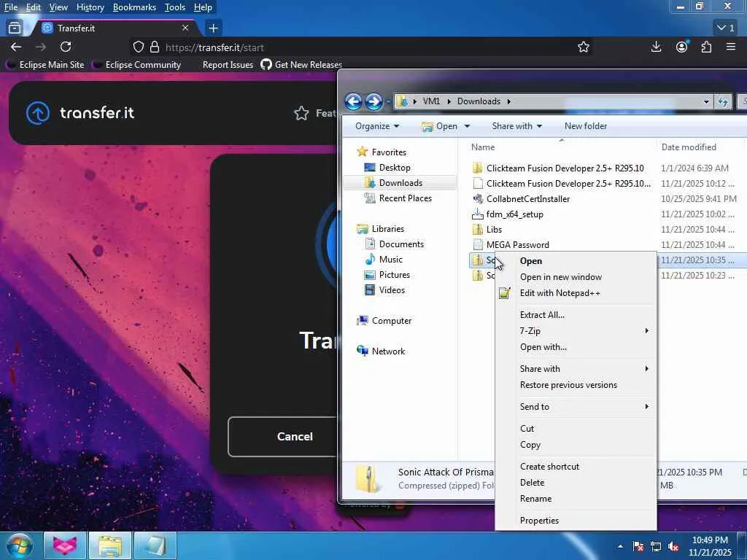
Task: Click the site padlock security icon
Action: [155, 47]
